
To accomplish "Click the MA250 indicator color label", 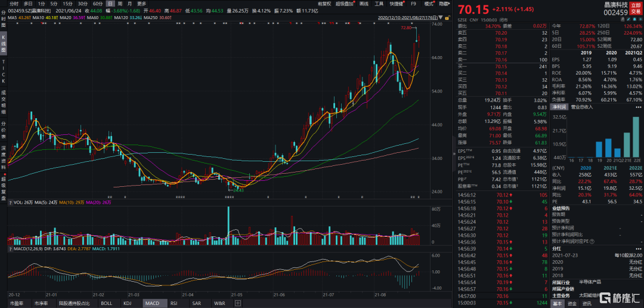I will pos(154,18).
